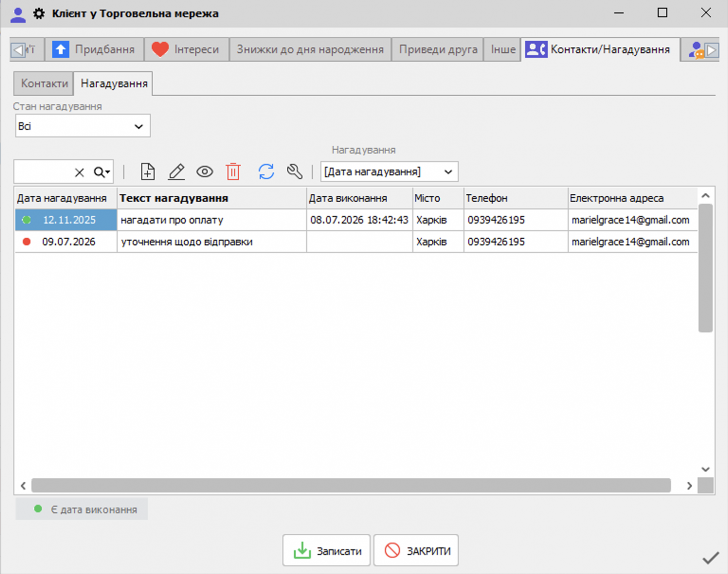728x574 pixels.
Task: Refresh the reminders list
Action: (x=266, y=171)
